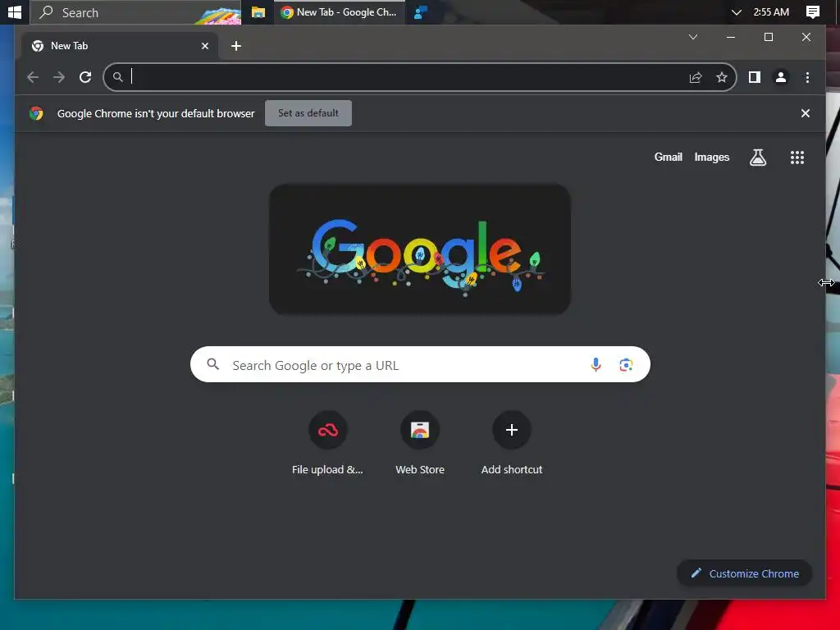Open Gmail link
Viewport: 840px width, 630px height.
(x=668, y=157)
